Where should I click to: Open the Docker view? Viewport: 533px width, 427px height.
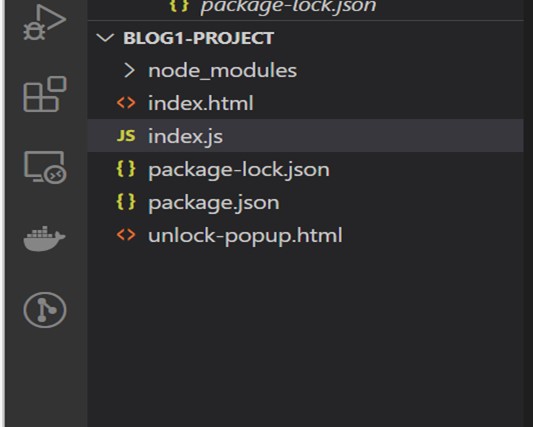44,239
